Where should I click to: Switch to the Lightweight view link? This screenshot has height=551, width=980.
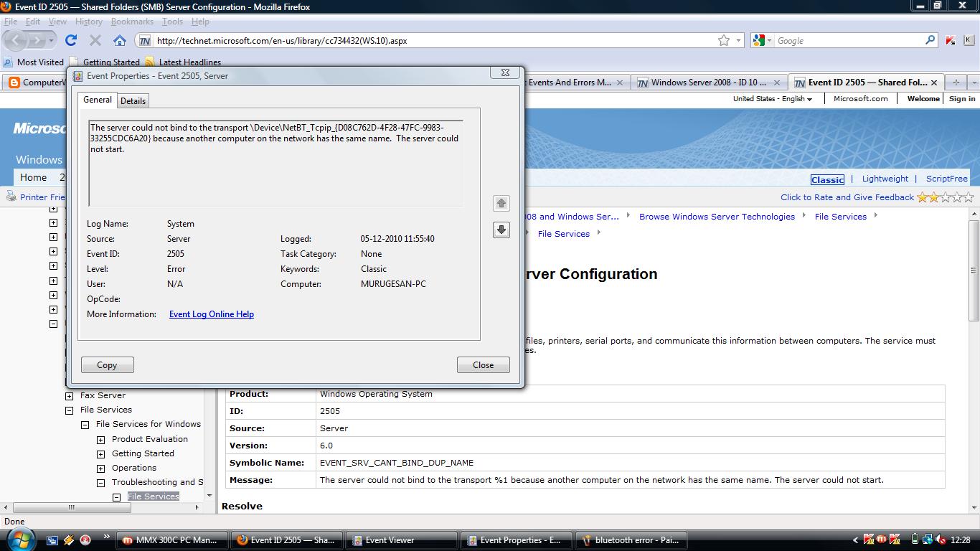tap(885, 179)
